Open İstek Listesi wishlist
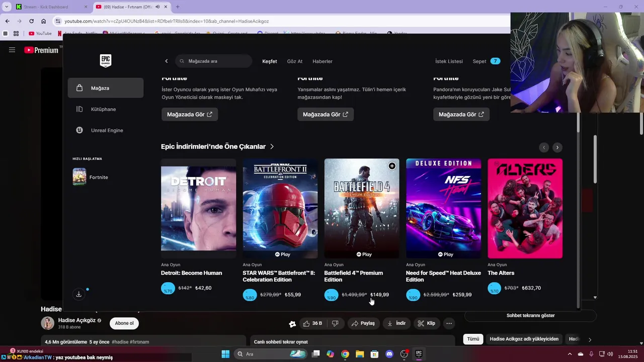The height and width of the screenshot is (362, 644). pyautogui.click(x=449, y=61)
